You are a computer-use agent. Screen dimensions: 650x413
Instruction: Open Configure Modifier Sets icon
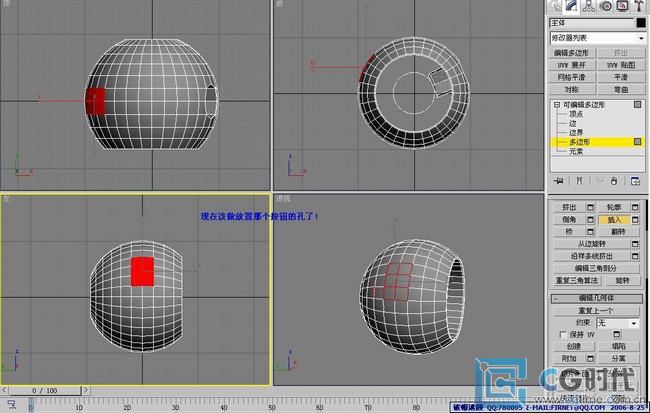[x=635, y=181]
